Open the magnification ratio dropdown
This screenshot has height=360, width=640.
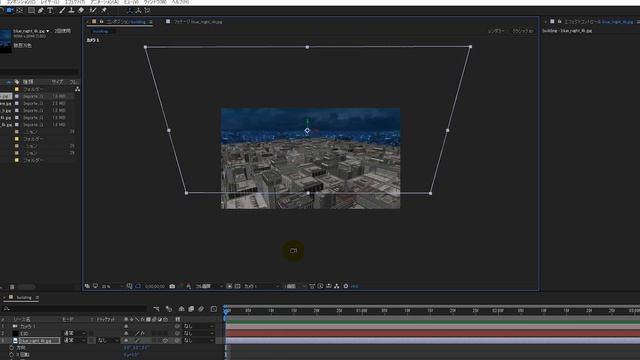[x=112, y=286]
